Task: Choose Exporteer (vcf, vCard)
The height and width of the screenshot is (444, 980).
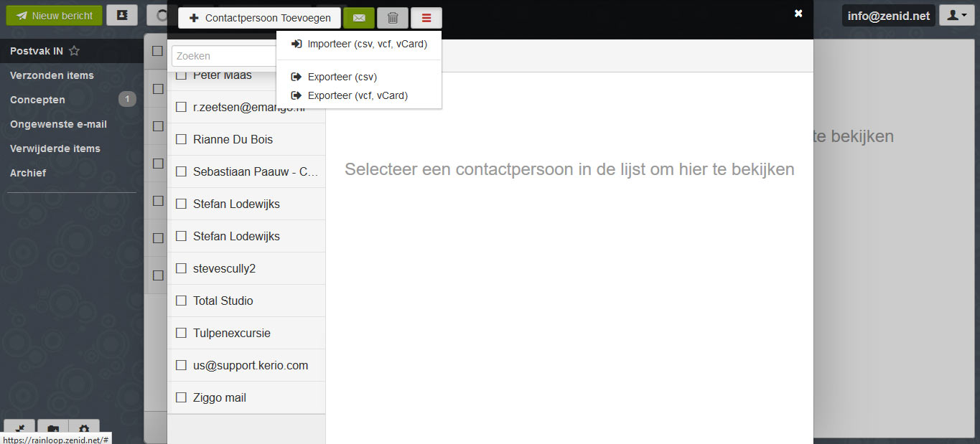Action: coord(359,95)
